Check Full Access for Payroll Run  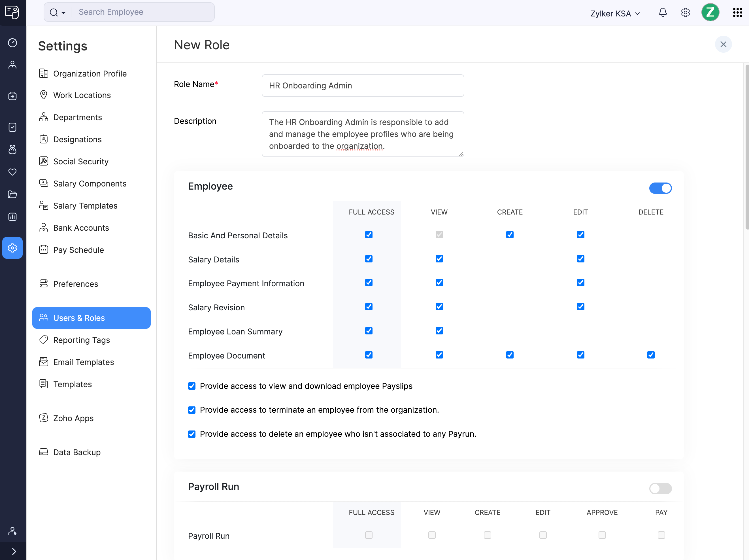369,535
